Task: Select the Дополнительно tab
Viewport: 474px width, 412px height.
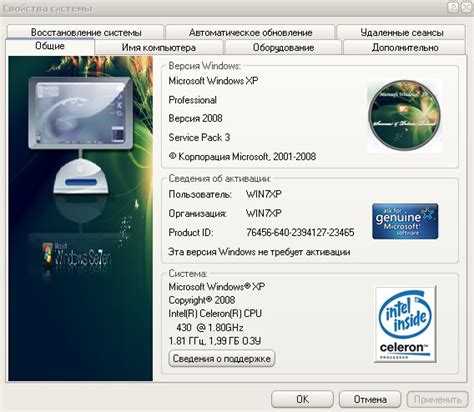Action: pyautogui.click(x=405, y=47)
